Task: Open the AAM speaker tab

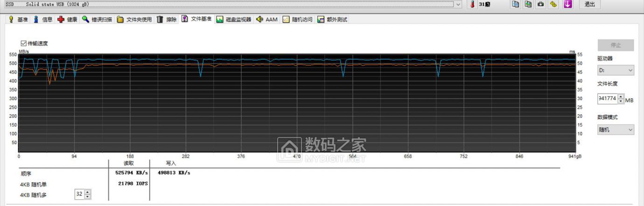Action: tap(267, 20)
